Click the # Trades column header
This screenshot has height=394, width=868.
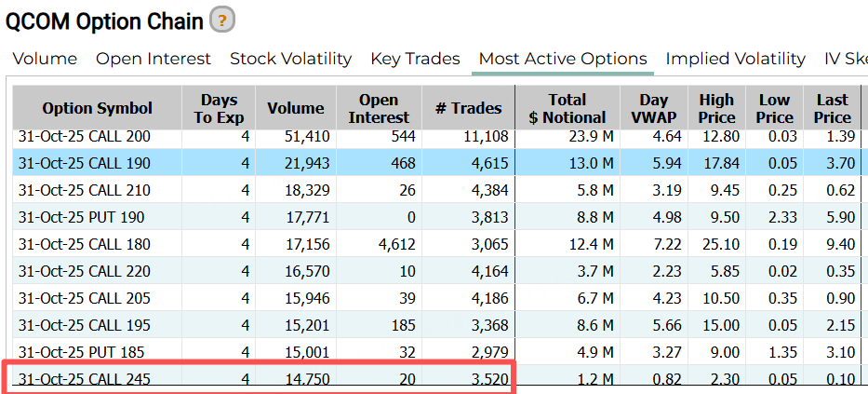point(468,108)
